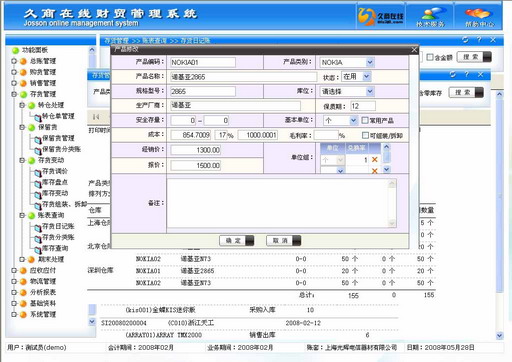This screenshot has width=512, height=362.
Task: Click the 搜索 button beside 含金额
Action: [x=474, y=57]
